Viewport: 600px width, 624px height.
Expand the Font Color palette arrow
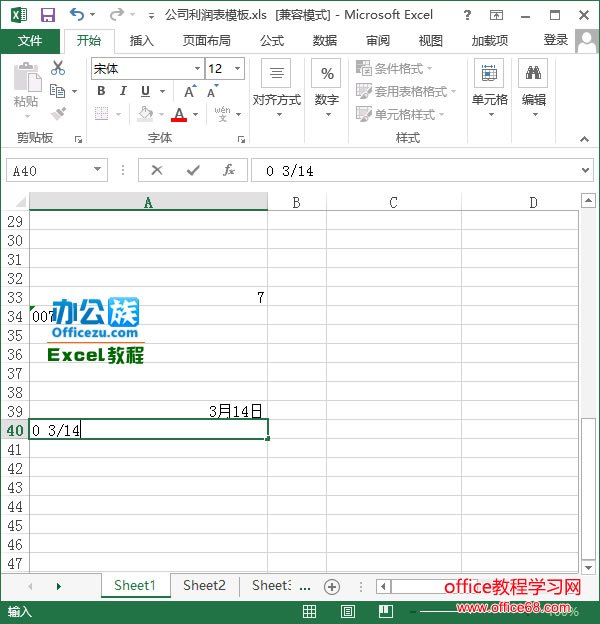(x=195, y=115)
